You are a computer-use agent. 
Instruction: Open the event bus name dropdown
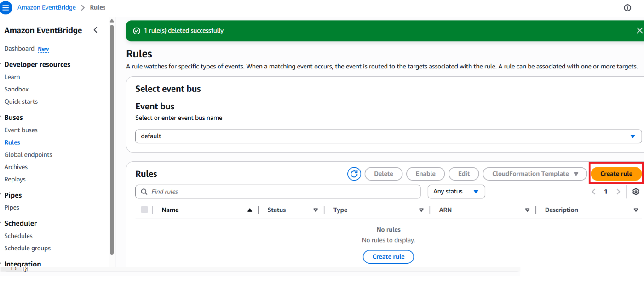tap(388, 136)
